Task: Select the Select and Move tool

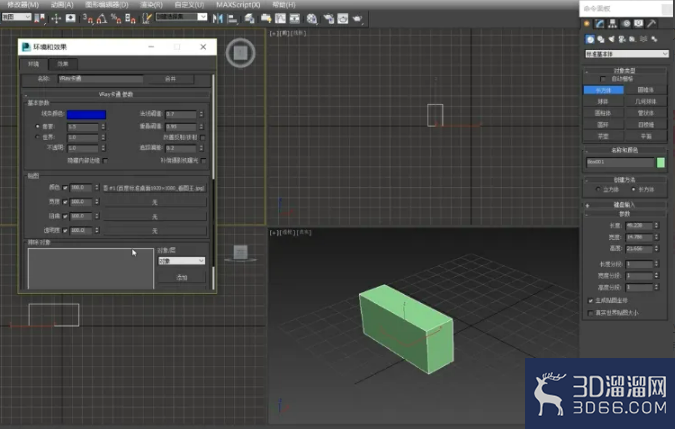Action: coord(56,19)
